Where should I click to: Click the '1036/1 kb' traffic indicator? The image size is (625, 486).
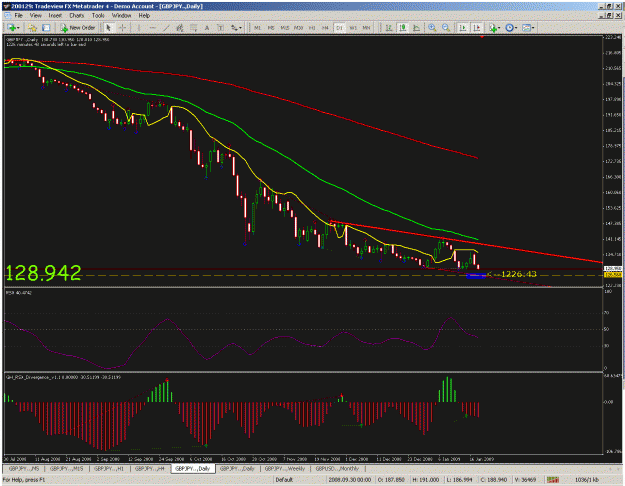(587, 480)
